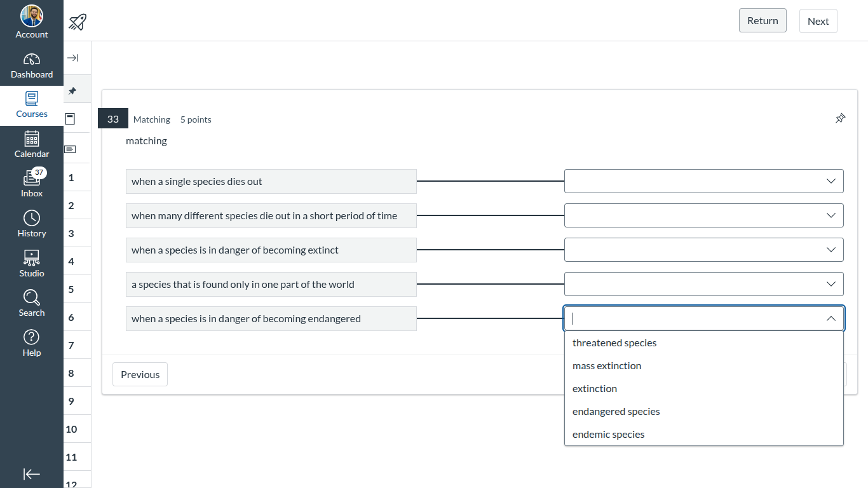
Task: Choose 'endemic species' option in the list
Action: [x=608, y=435]
